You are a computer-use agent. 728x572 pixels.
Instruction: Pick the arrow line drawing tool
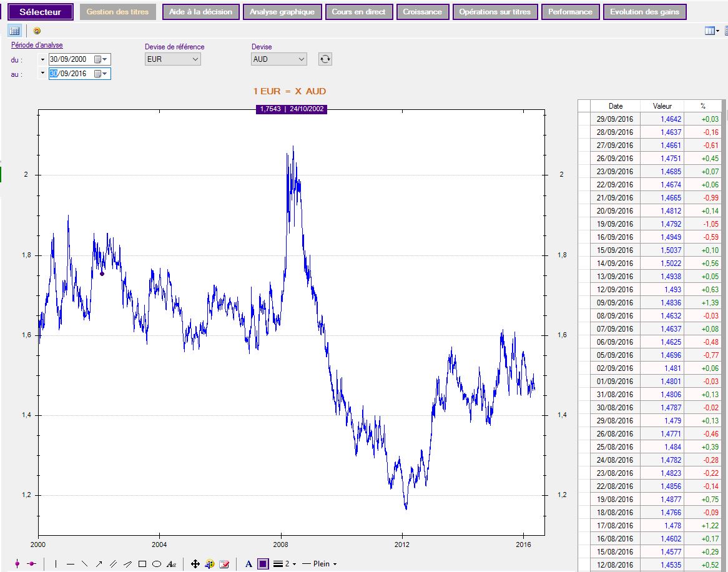(99, 564)
